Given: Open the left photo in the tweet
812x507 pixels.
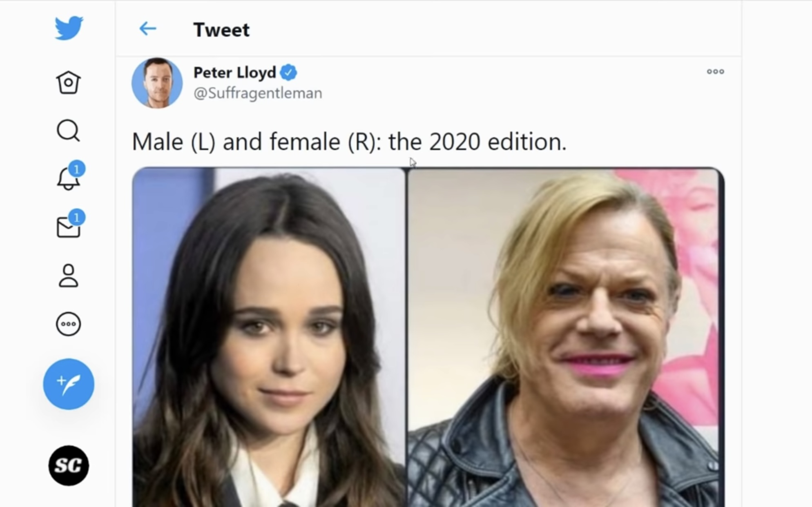Looking at the screenshot, I should 268,337.
